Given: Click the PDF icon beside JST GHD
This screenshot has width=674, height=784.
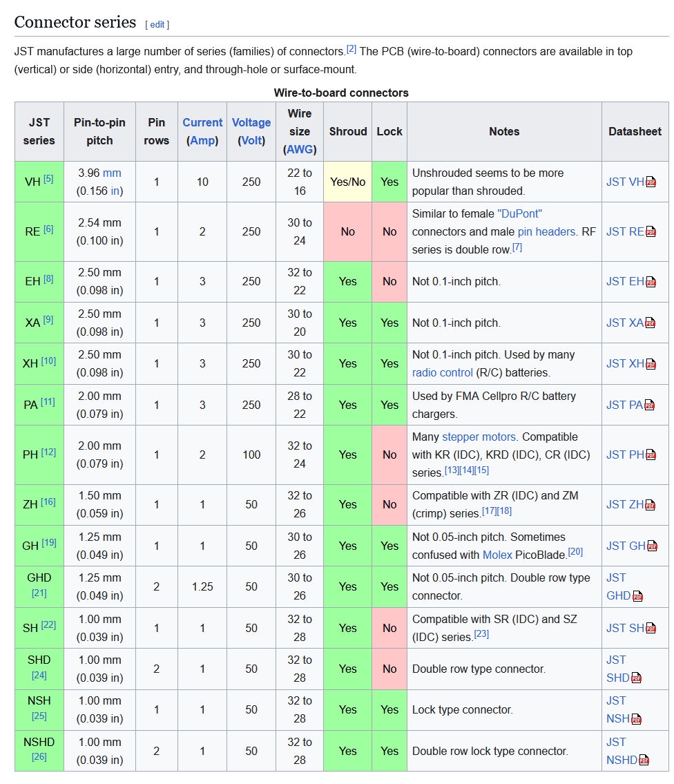Looking at the screenshot, I should click(637, 596).
